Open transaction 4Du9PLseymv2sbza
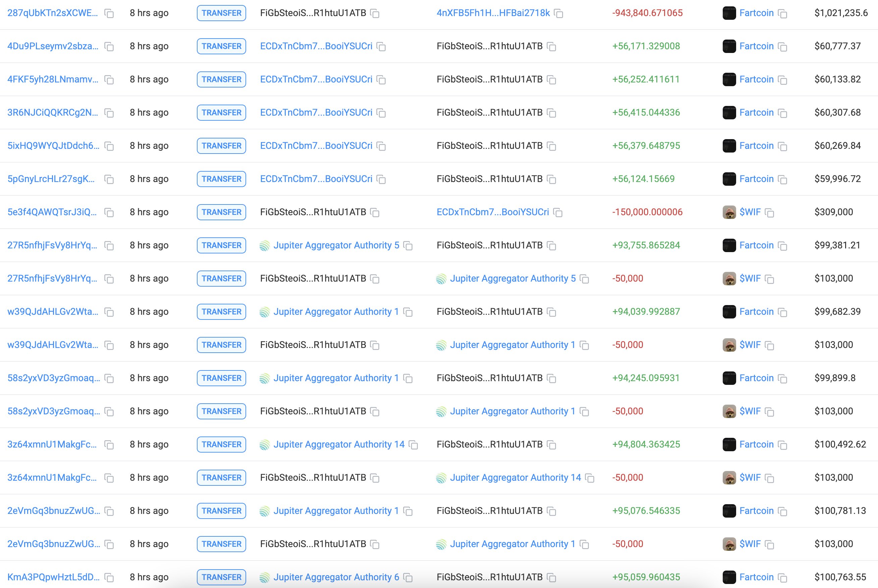This screenshot has width=878, height=588. click(53, 46)
